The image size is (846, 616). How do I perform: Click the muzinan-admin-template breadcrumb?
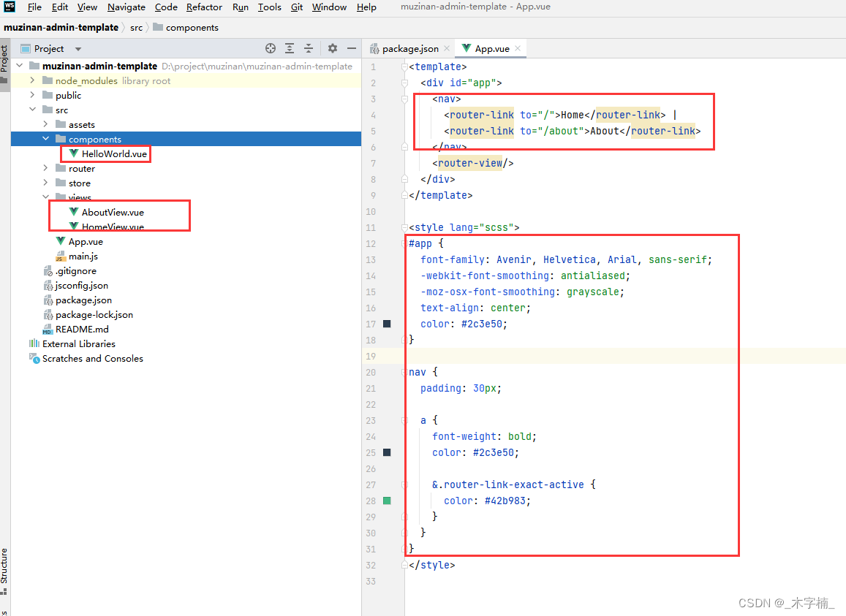(61, 28)
